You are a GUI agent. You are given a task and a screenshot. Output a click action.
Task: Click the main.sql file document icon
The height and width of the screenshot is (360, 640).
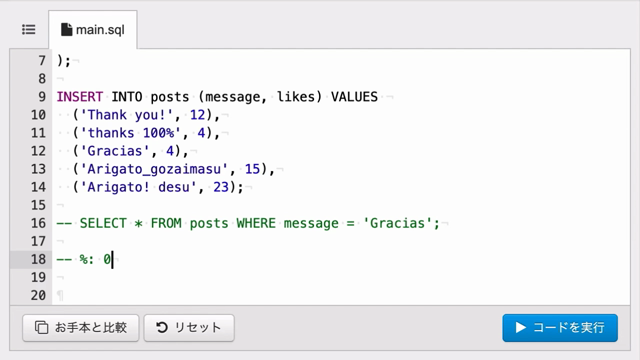[67, 29]
